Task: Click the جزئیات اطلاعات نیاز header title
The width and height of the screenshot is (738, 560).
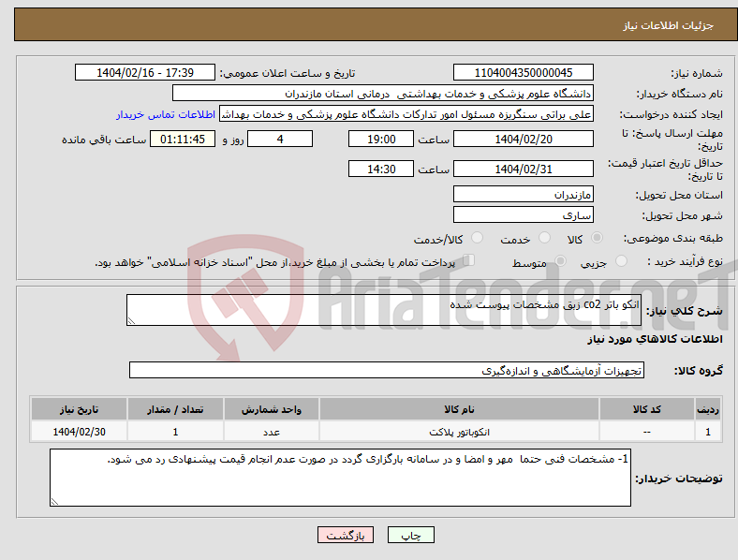Action: [x=669, y=25]
